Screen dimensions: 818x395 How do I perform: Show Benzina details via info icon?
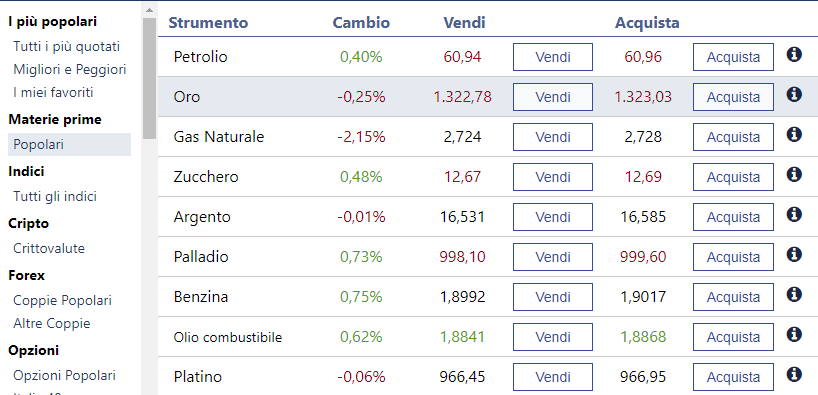pos(793,294)
